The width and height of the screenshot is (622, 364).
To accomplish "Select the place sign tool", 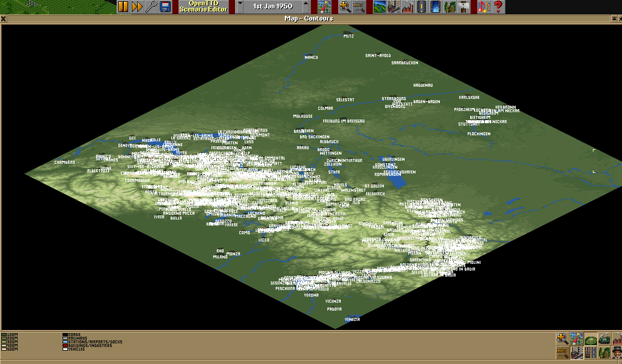I will coord(463,7).
